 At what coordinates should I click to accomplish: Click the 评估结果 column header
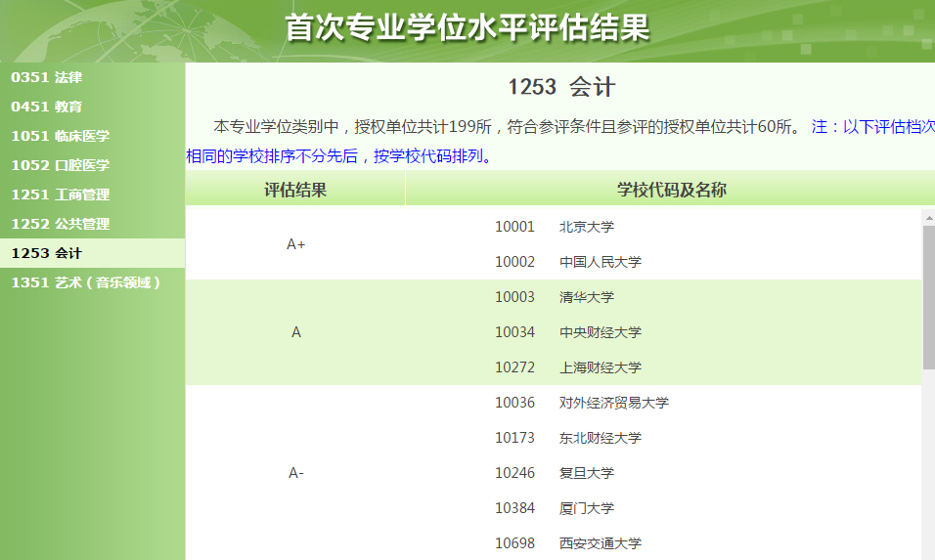[295, 190]
